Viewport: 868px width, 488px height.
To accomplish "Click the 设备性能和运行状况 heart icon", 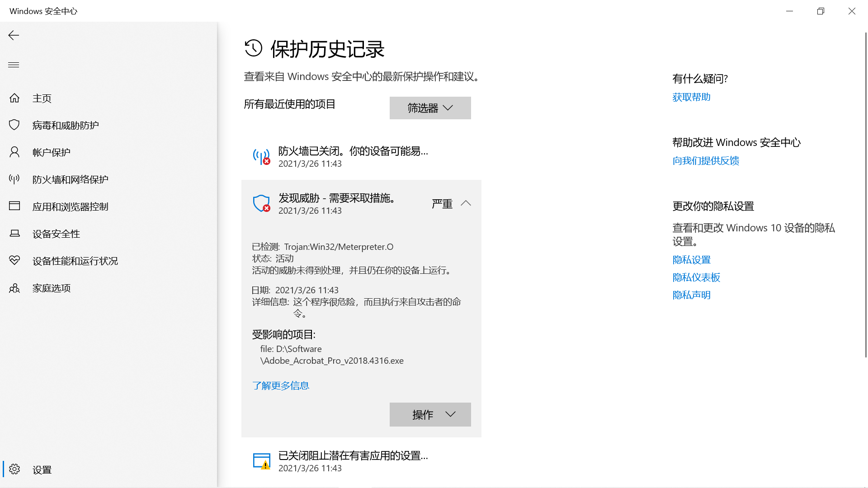I will (14, 261).
